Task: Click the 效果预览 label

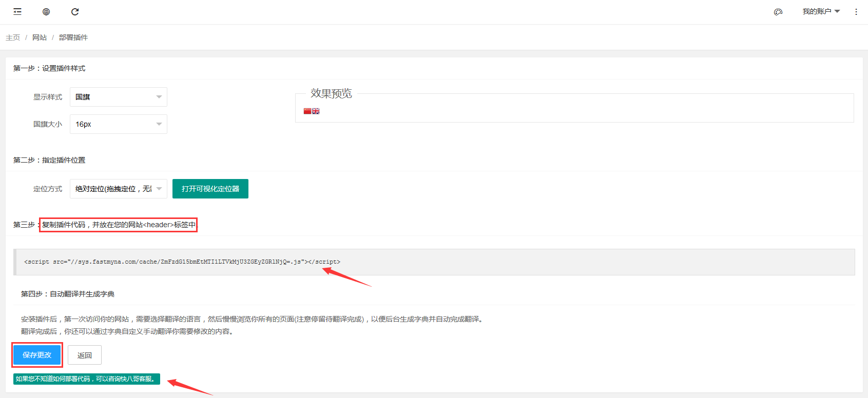Action: pyautogui.click(x=331, y=93)
